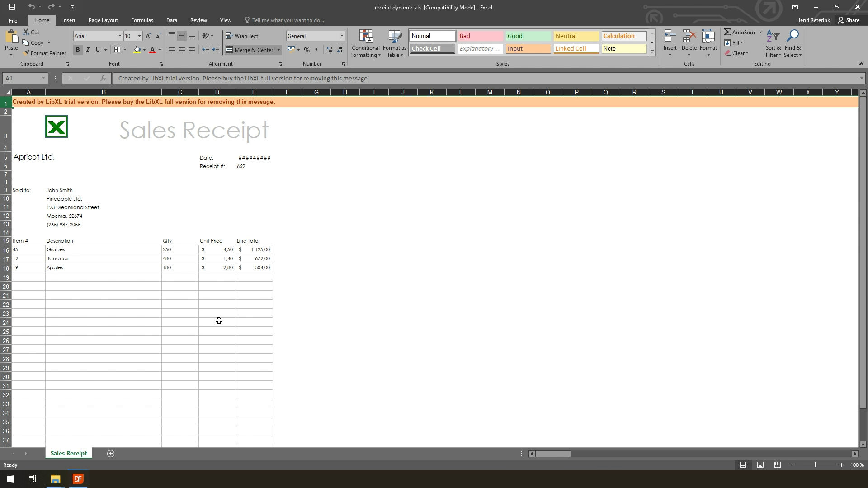The height and width of the screenshot is (488, 868).
Task: Apply the Good cell style
Action: (528, 36)
